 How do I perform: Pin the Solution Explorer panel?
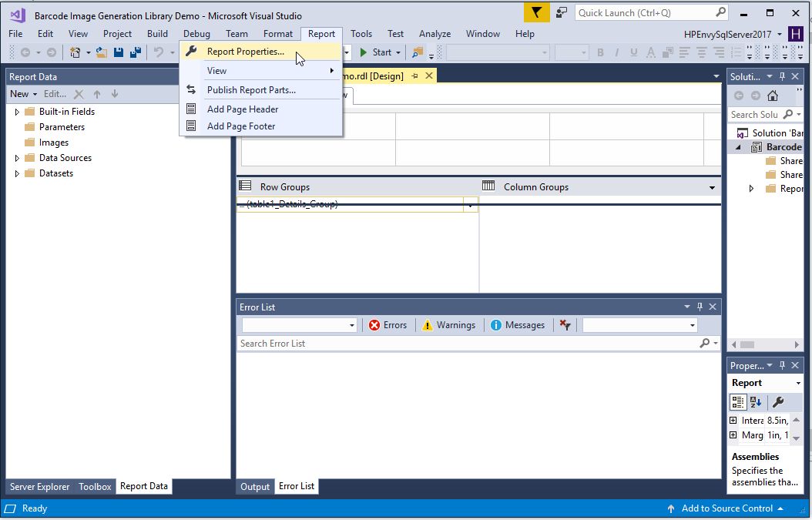(x=782, y=77)
